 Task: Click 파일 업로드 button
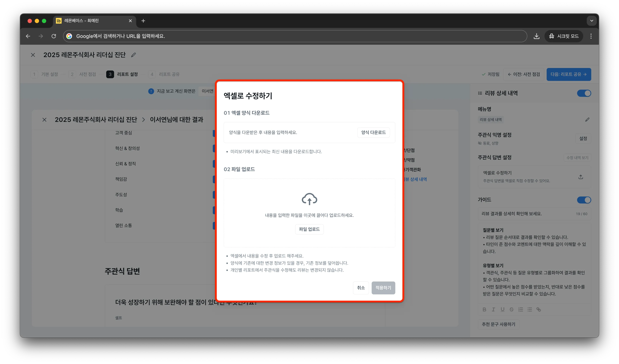pos(309,229)
